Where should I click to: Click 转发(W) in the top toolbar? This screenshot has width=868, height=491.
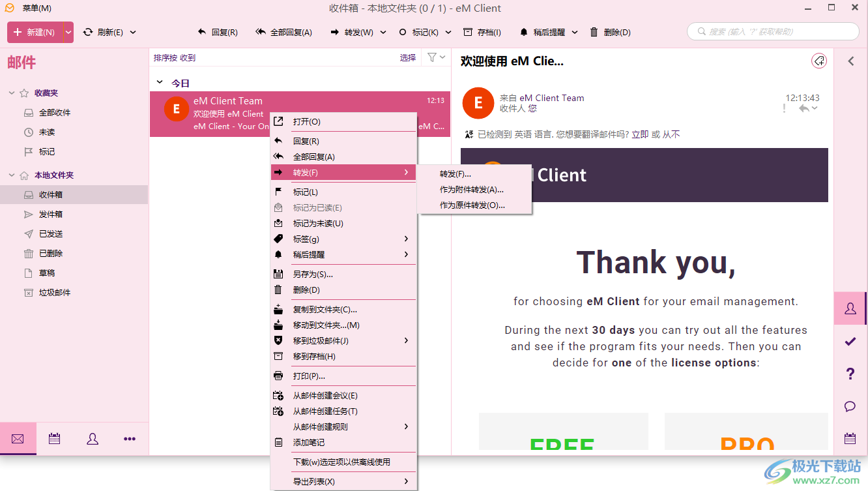point(352,32)
